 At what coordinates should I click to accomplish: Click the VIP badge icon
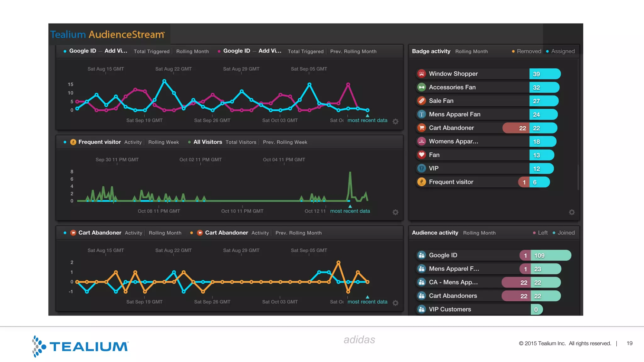pos(421,168)
